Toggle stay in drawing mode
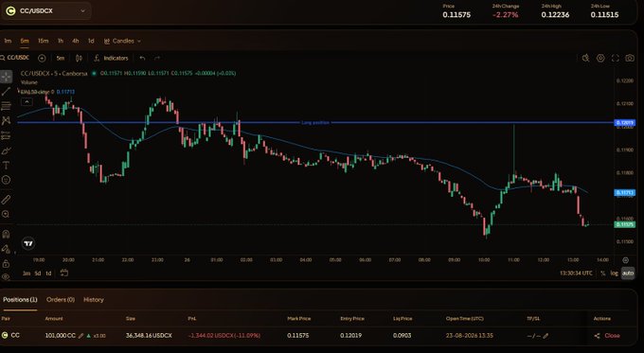 pyautogui.click(x=7, y=249)
